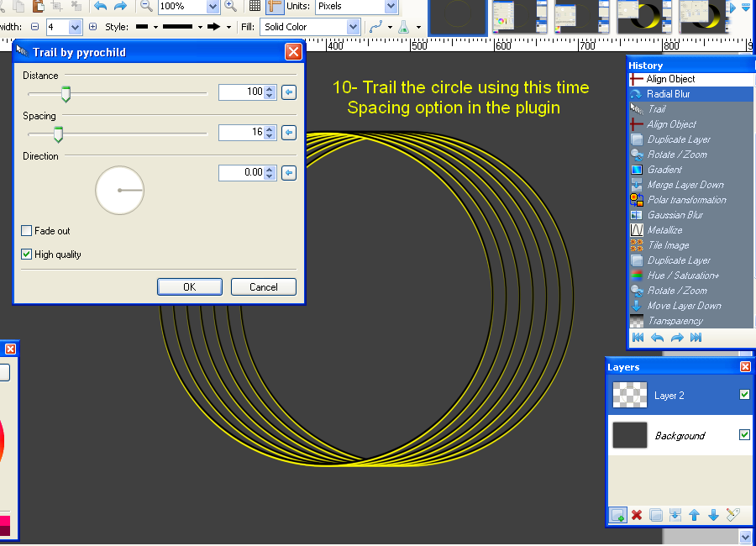Screen dimensions: 756x546
Task: Uncheck the High quality checkbox
Action: pos(27,255)
